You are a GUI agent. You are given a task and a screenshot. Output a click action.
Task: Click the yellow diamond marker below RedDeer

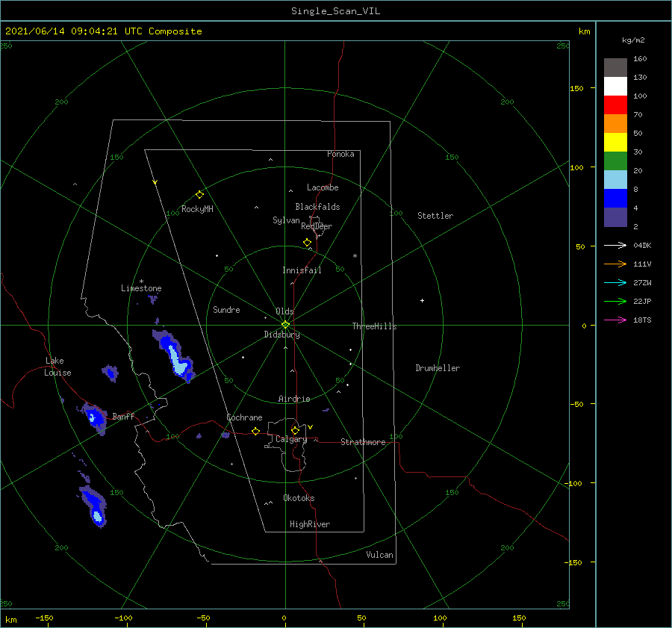(x=308, y=243)
